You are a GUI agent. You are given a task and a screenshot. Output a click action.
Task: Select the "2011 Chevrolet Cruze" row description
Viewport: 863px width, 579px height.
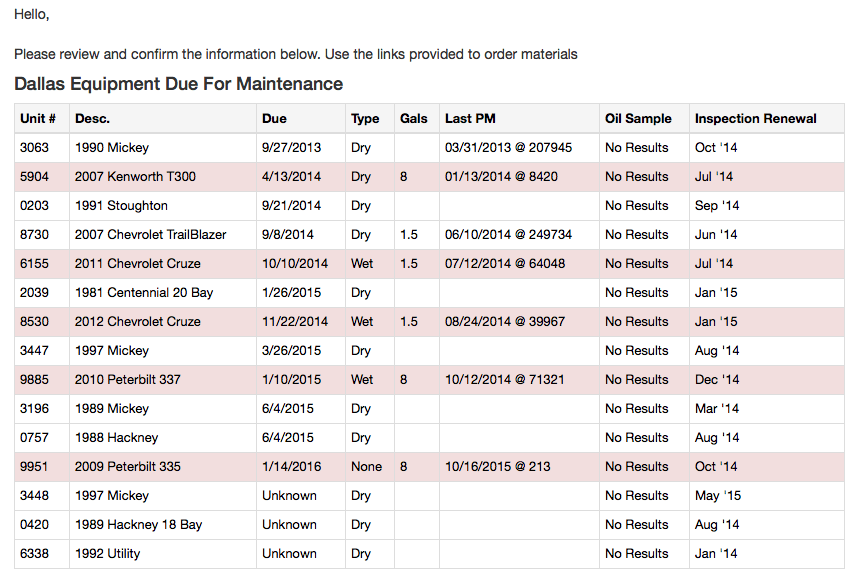(137, 264)
